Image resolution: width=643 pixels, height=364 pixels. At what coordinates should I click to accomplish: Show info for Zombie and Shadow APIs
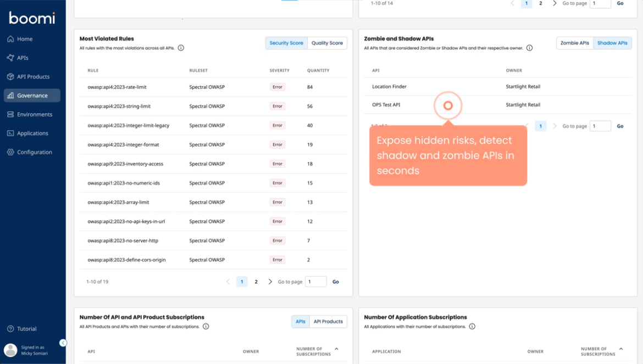[x=529, y=48]
